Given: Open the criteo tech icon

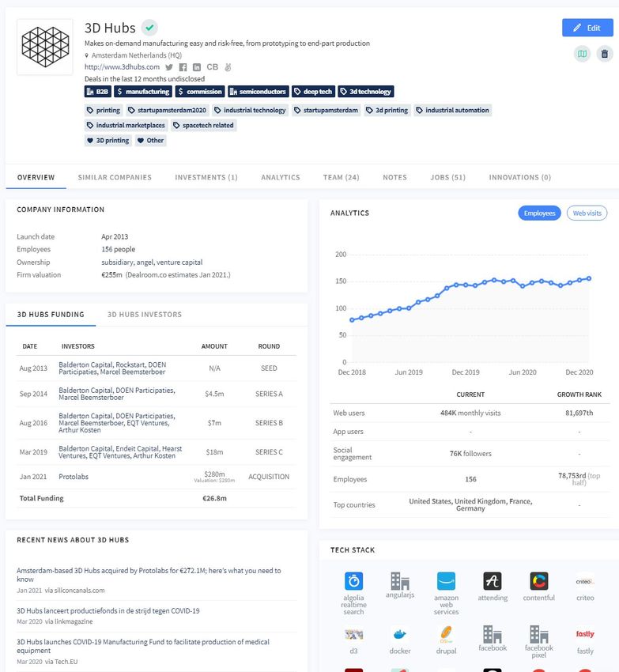Looking at the screenshot, I should coord(585,581).
